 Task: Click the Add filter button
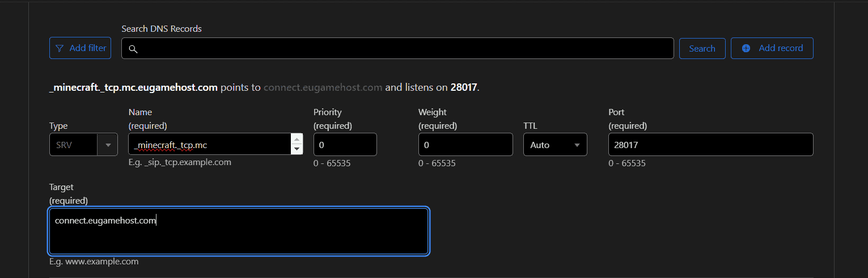(81, 48)
